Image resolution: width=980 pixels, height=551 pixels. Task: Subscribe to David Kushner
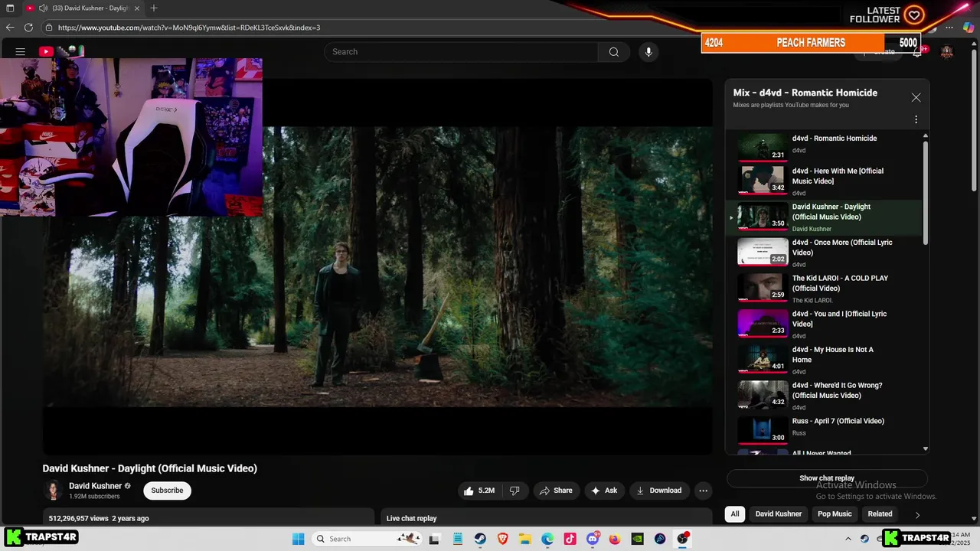click(167, 491)
